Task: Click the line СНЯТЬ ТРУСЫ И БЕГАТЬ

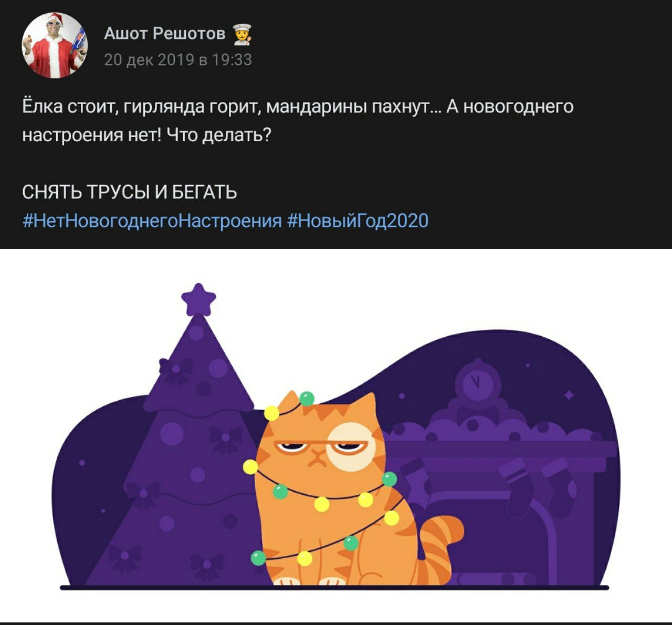Action: tap(130, 192)
